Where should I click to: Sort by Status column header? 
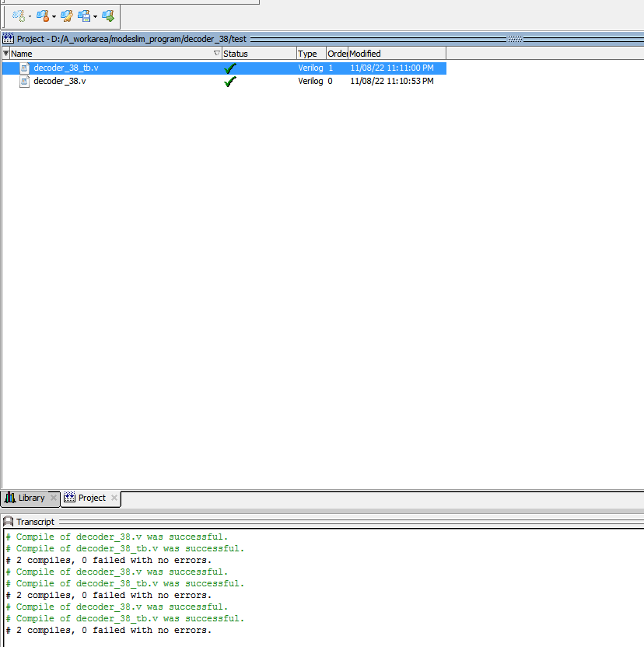click(x=259, y=53)
